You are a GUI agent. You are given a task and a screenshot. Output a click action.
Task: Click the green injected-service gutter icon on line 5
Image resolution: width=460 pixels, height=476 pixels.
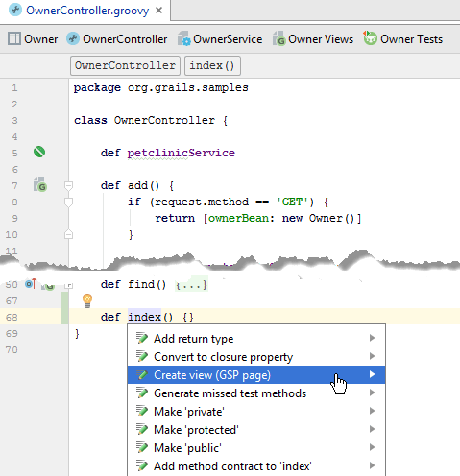tap(39, 152)
